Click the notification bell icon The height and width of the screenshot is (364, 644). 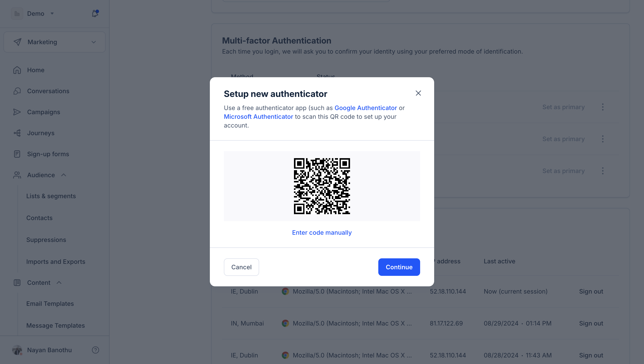click(95, 14)
